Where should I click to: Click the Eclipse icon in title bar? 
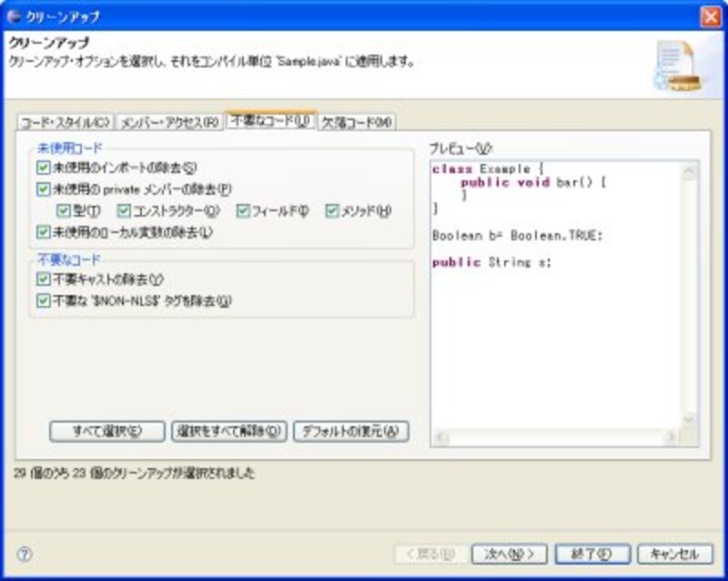14,16
